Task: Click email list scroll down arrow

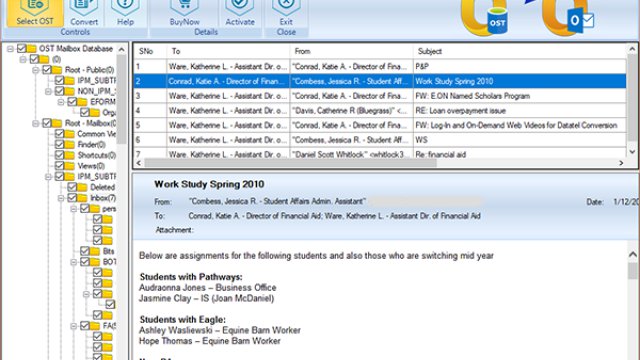Action: click(x=632, y=152)
